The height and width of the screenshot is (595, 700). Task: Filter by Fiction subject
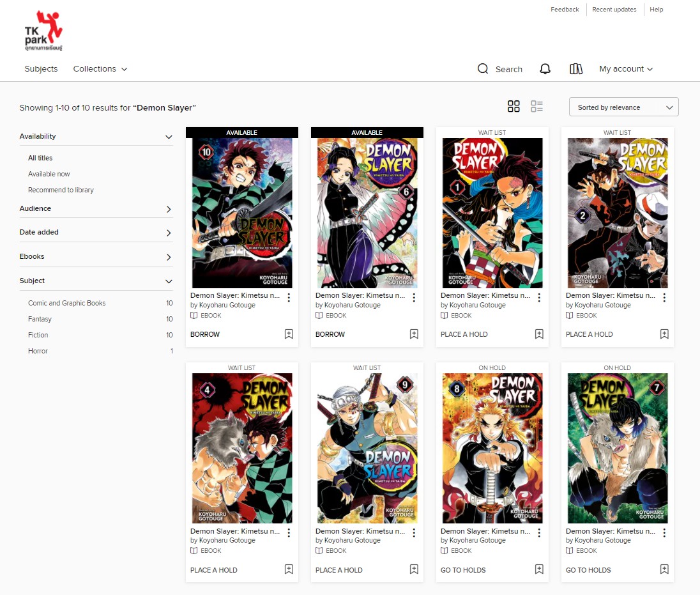(x=38, y=335)
